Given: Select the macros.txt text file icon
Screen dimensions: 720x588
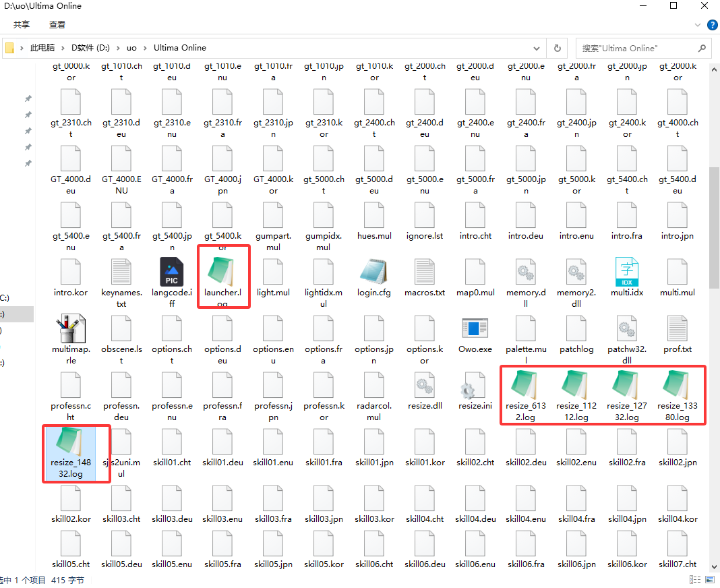Looking at the screenshot, I should (x=424, y=272).
